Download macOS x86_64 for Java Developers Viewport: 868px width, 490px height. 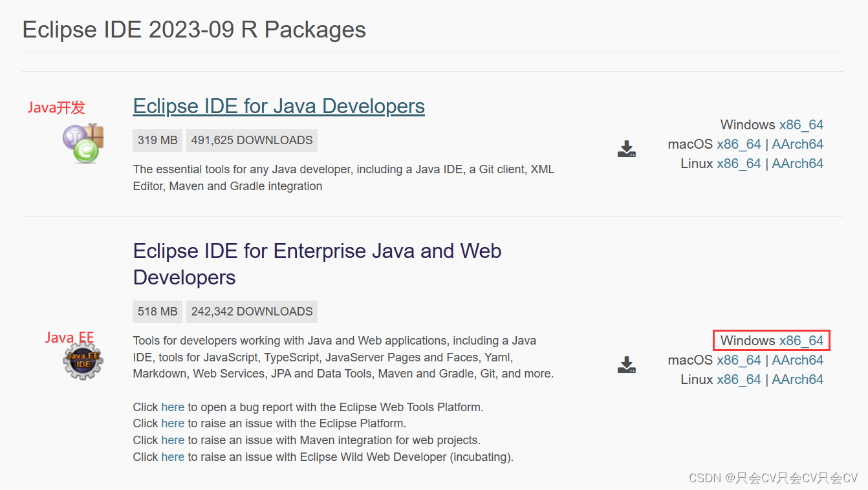pyautogui.click(x=739, y=144)
